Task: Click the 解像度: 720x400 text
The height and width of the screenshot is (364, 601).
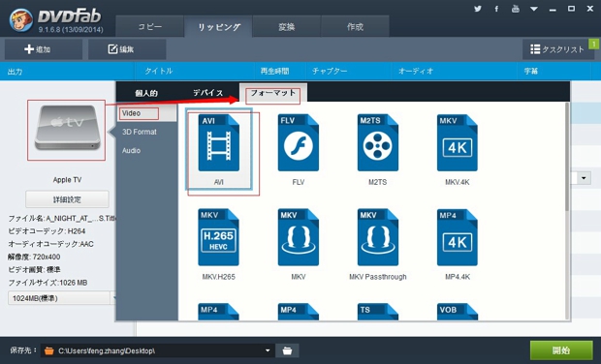Action: tap(34, 257)
